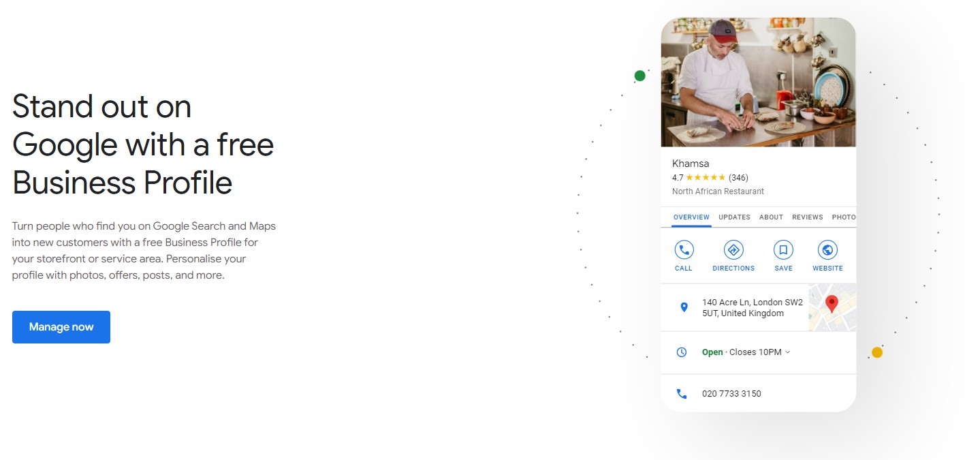
Task: Click the WEBSITE label
Action: pos(827,269)
